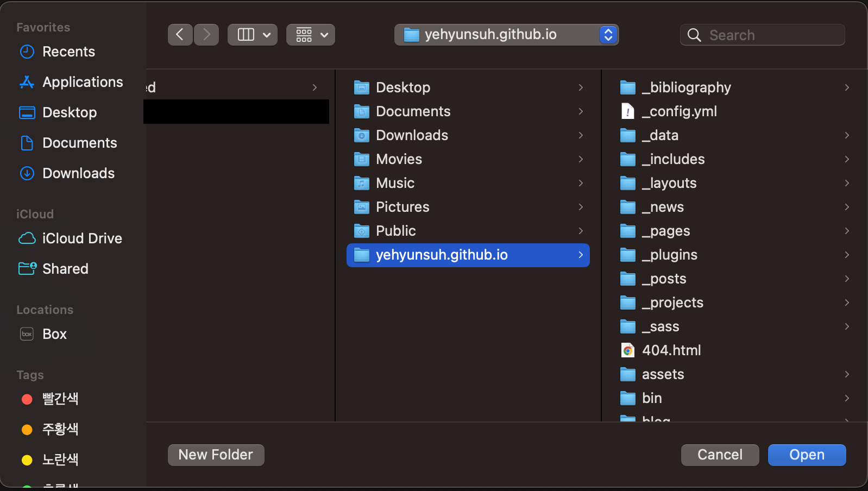Click the search magnifier icon
This screenshot has width=868, height=491.
tap(694, 35)
